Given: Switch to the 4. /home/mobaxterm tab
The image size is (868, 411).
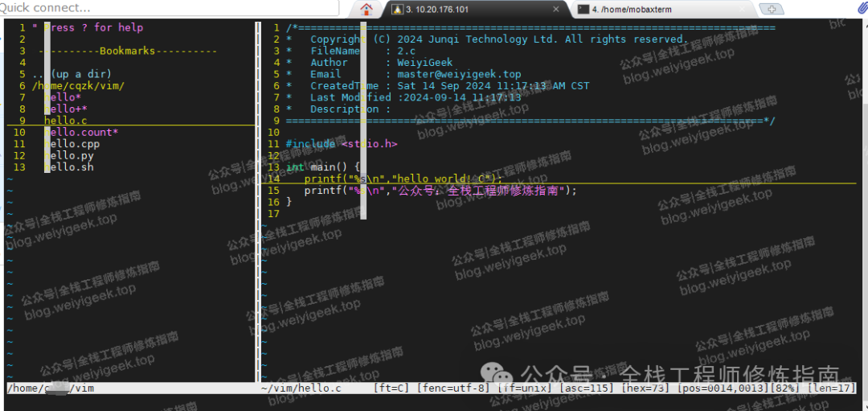Looking at the screenshot, I should tap(665, 10).
